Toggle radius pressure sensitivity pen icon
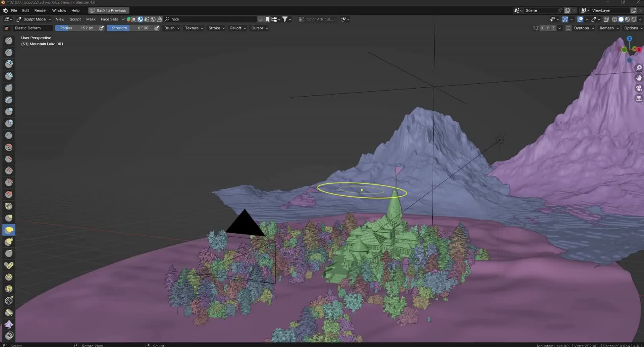This screenshot has width=644, height=347. [x=102, y=28]
